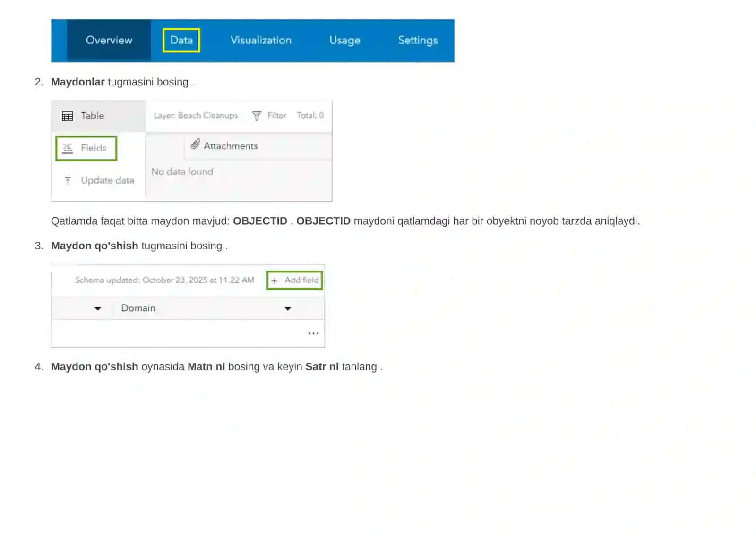Image resolution: width=756 pixels, height=534 pixels.
Task: Expand the dropdown arrow left of Domain
Action: click(98, 308)
